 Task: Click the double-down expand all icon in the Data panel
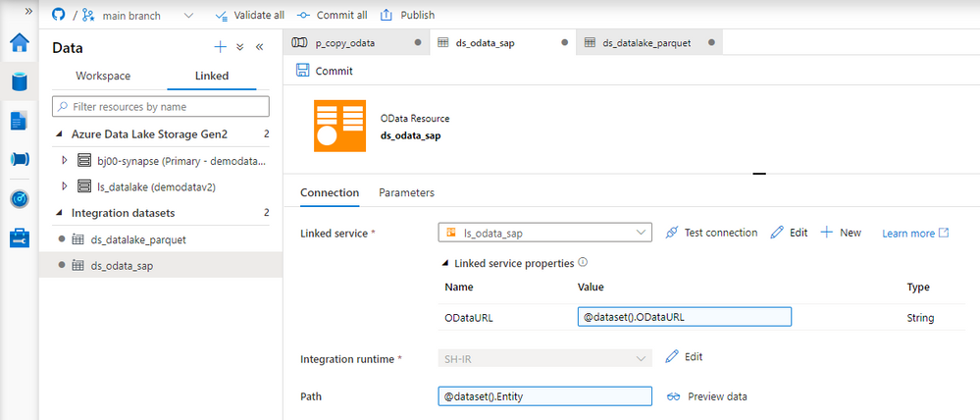240,47
